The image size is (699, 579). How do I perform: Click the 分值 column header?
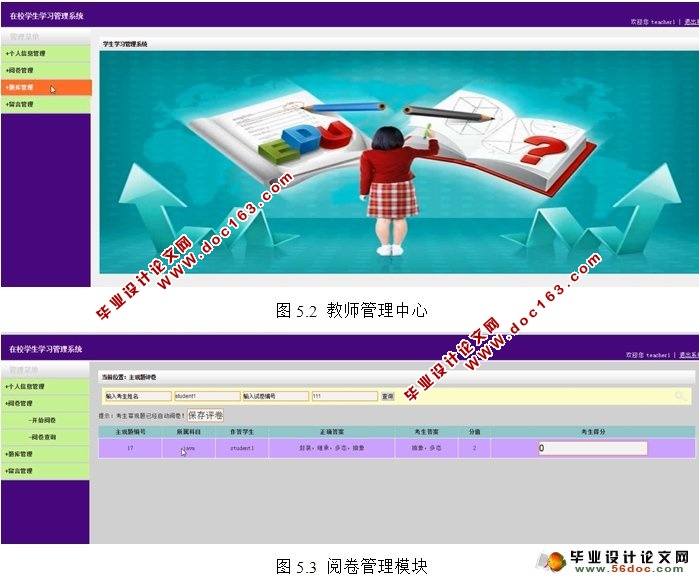474,432
